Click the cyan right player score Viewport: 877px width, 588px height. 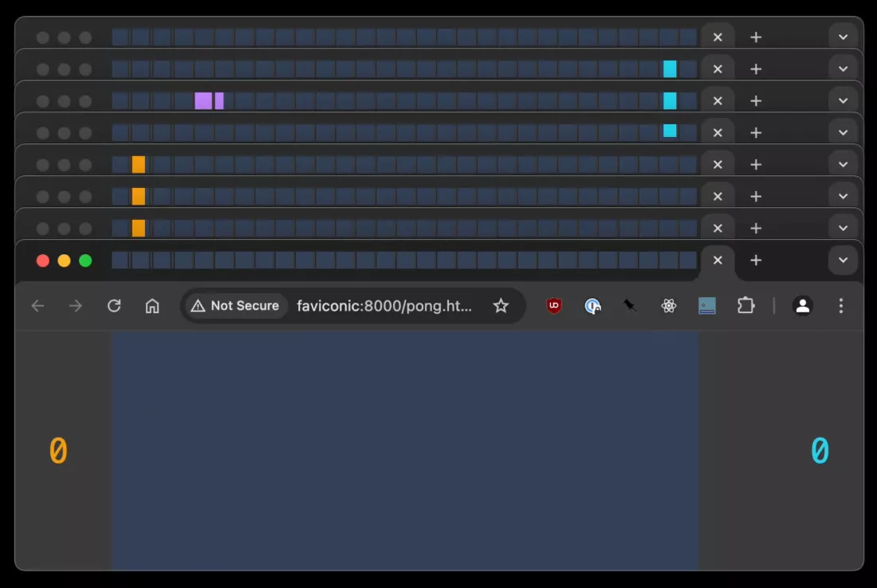(820, 451)
